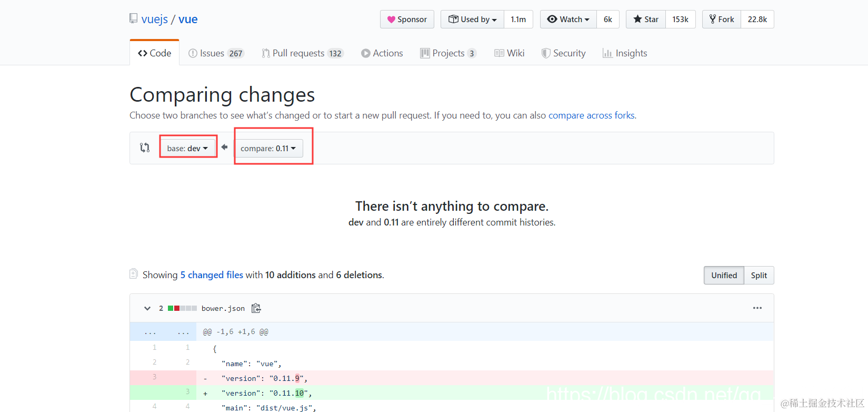Open the vuejs organization link

[155, 19]
